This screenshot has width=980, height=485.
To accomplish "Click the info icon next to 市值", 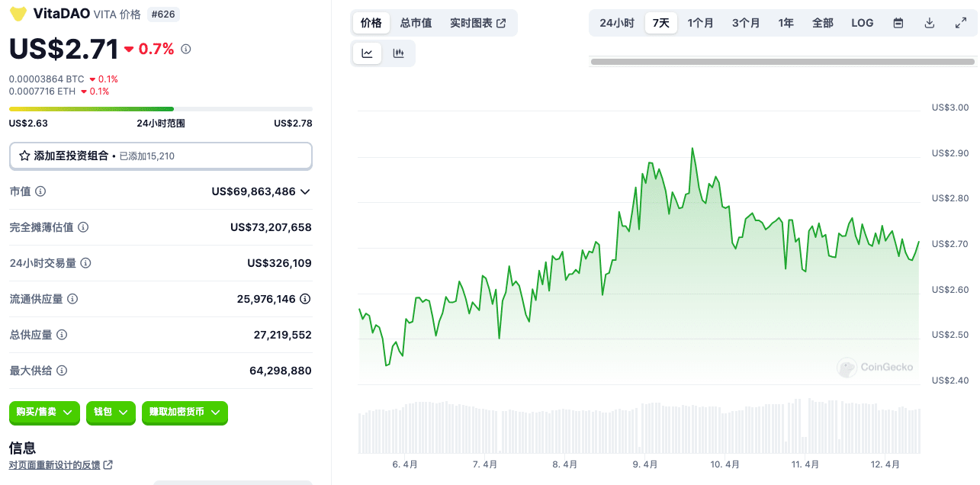I will 40,191.
